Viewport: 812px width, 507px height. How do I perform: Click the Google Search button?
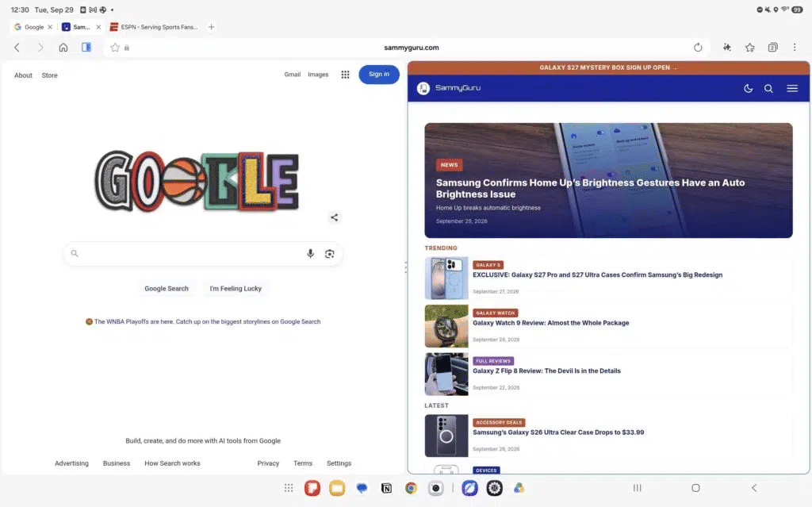[167, 288]
